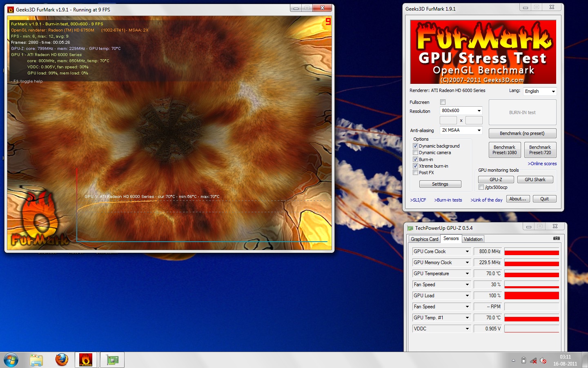Tick the /gtx500ocp checkbox

481,187
